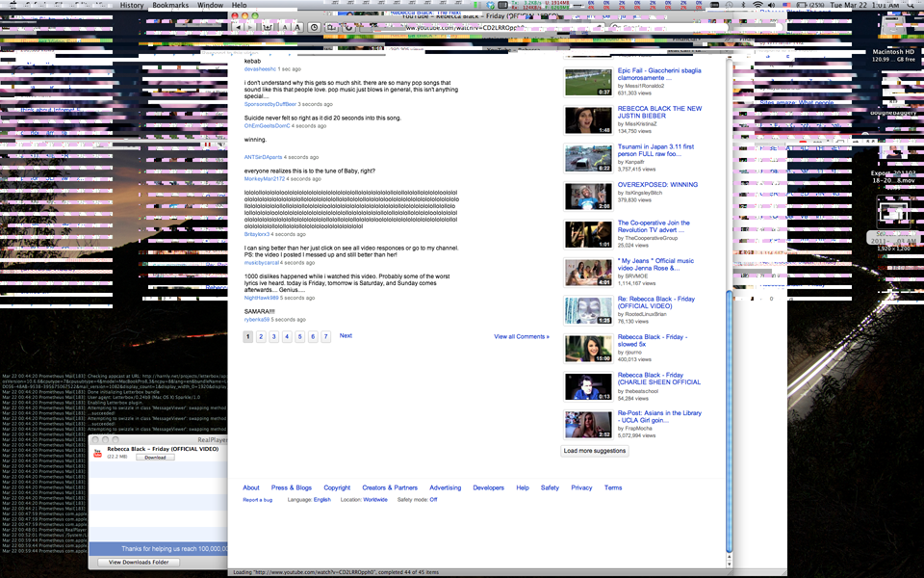Open the Help menu
The height and width of the screenshot is (578, 924).
pos(240,5)
